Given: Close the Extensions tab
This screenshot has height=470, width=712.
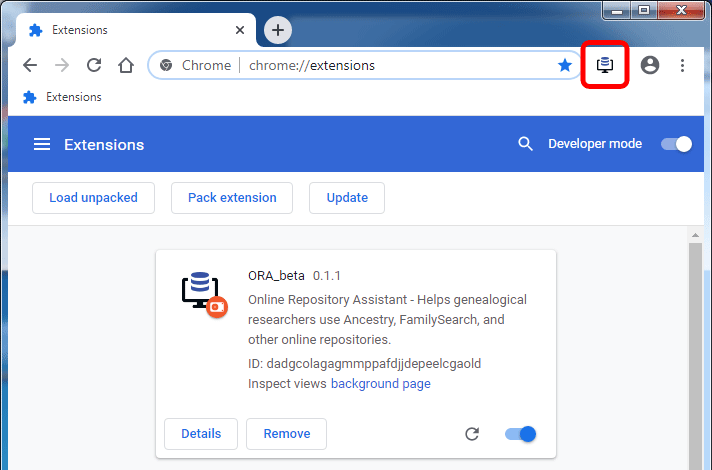Looking at the screenshot, I should coord(240,30).
